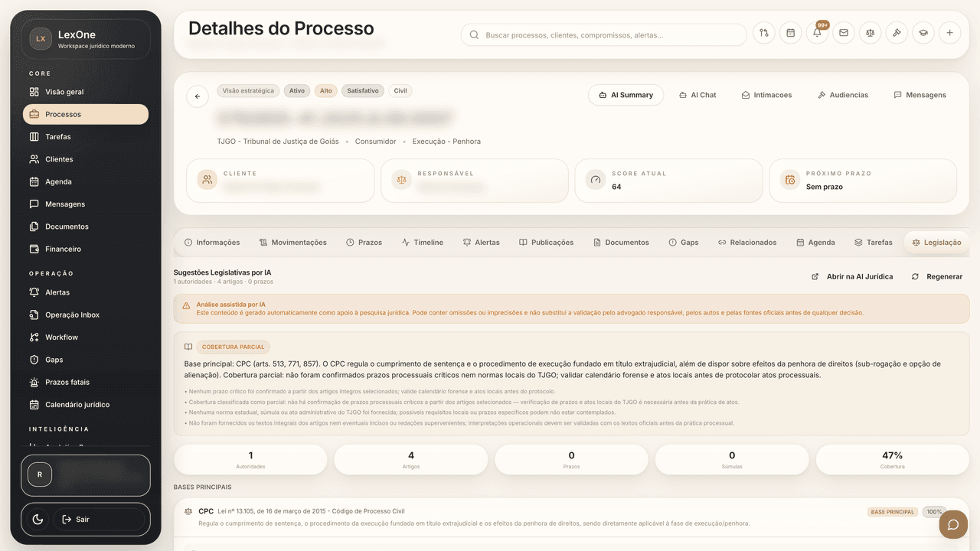Click the gavel icon in top toolbar

click(x=897, y=33)
